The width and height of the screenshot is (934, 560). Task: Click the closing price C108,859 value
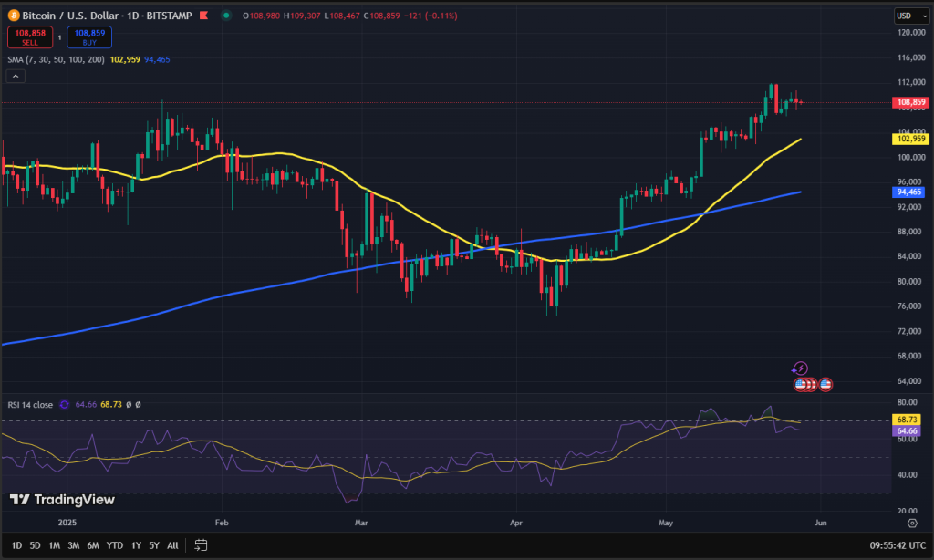pyautogui.click(x=382, y=16)
